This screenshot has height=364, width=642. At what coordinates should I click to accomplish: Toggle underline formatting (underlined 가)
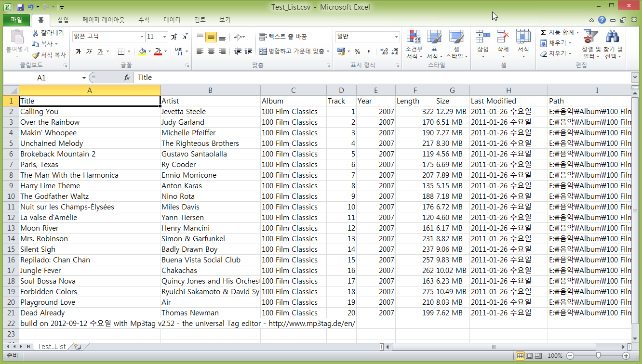(100, 51)
